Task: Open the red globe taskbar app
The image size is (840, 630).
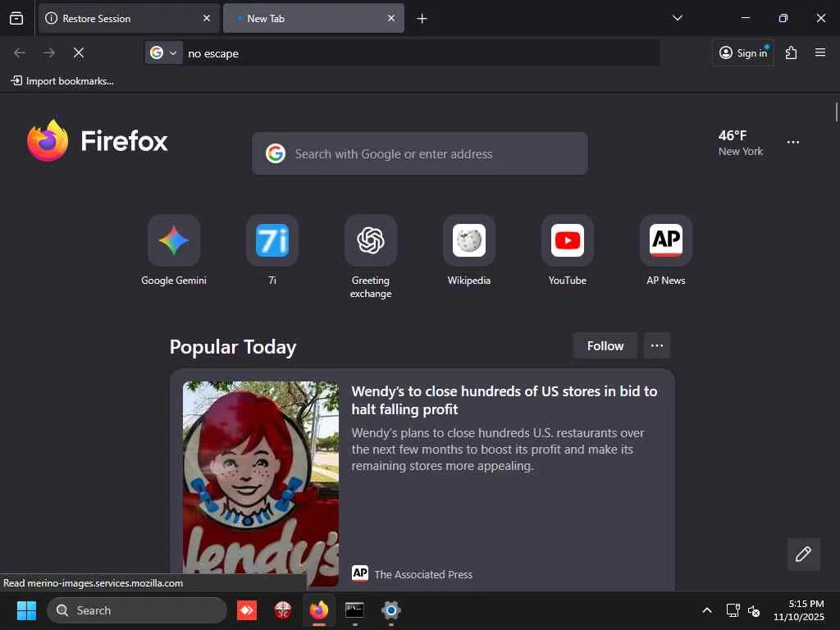Action: click(x=283, y=610)
